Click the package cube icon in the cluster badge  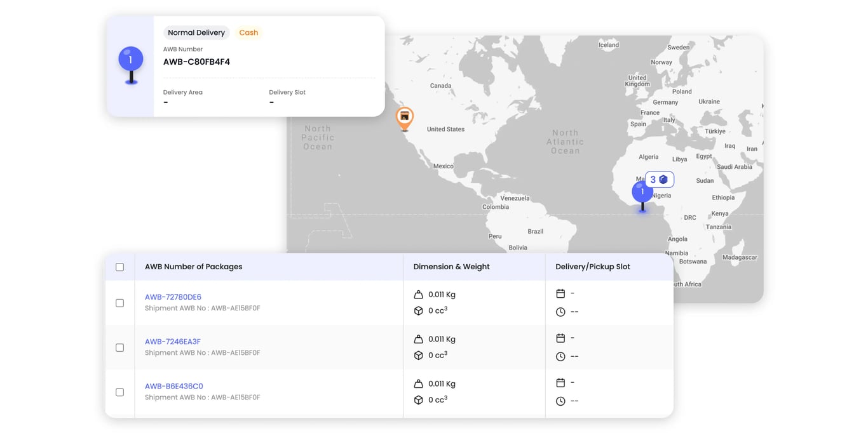[663, 179]
